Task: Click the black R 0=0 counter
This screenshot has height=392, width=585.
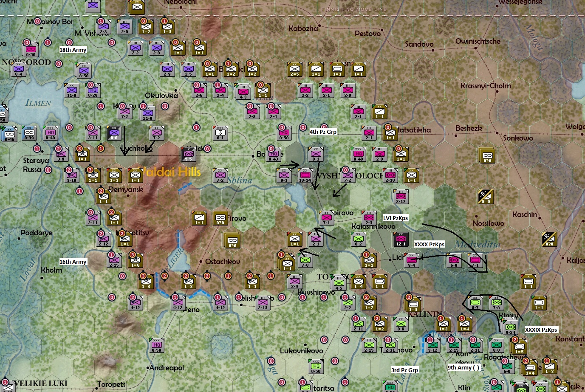Action: coord(486,197)
